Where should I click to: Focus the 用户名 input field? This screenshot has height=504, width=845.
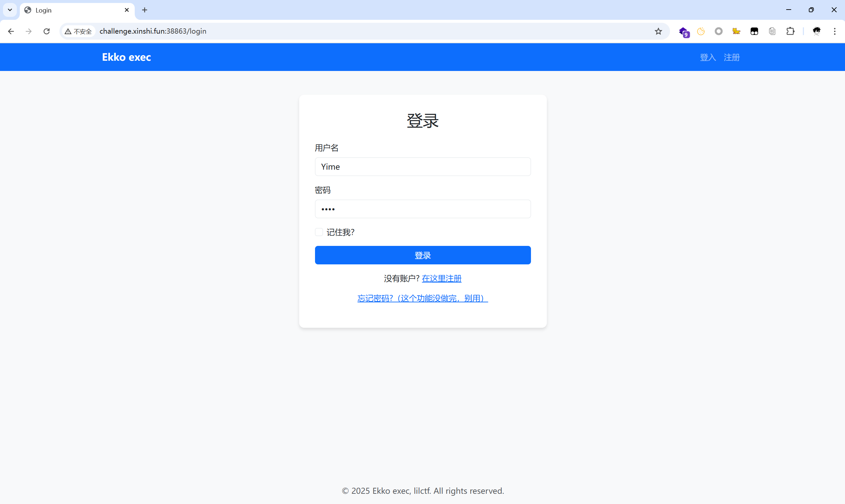422,167
